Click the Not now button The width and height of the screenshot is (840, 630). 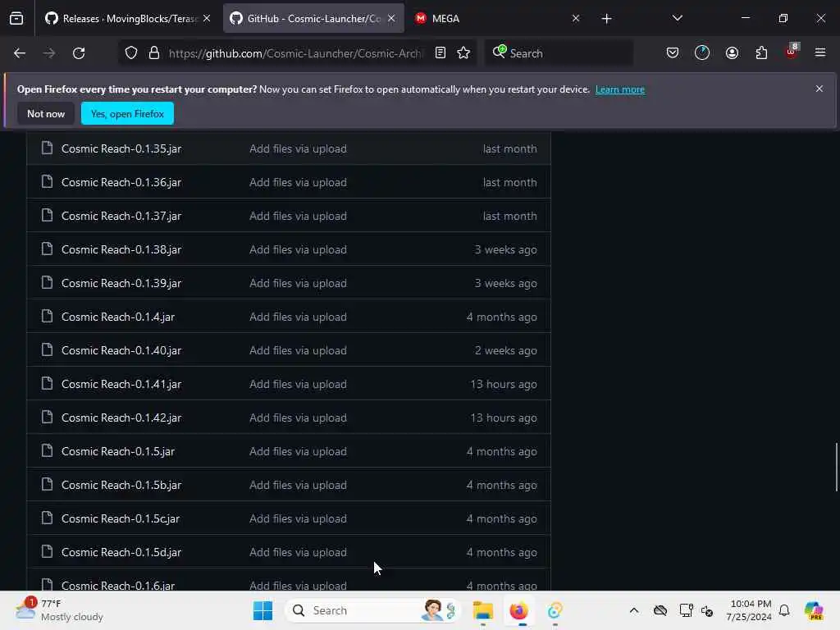tap(46, 113)
